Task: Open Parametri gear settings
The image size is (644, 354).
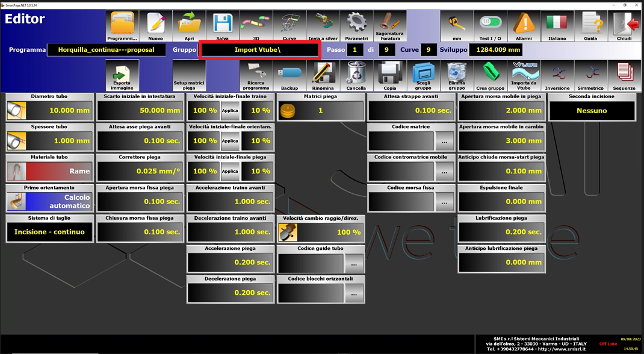Action: click(x=356, y=26)
